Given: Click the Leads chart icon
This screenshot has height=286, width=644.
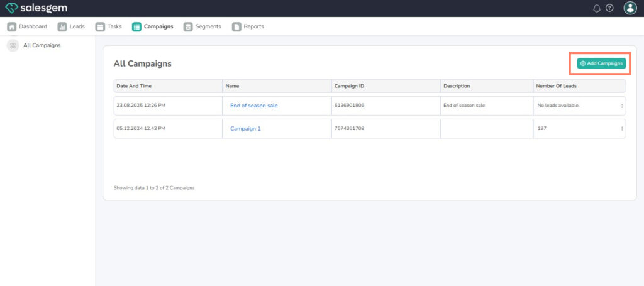Looking at the screenshot, I should point(62,26).
